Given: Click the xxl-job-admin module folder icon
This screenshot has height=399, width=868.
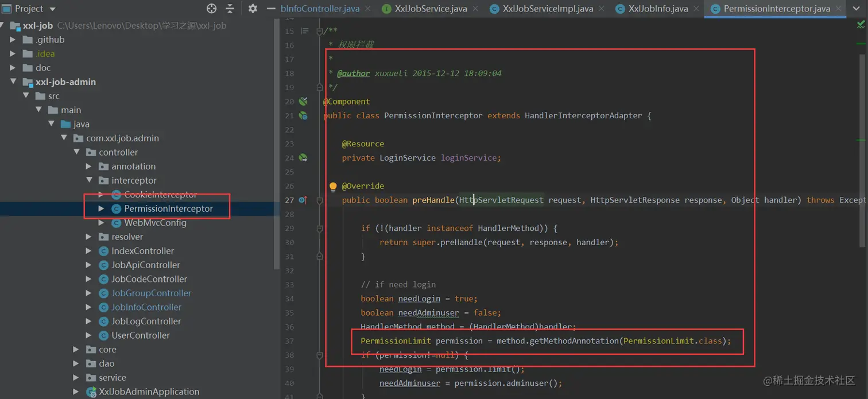Looking at the screenshot, I should [27, 82].
